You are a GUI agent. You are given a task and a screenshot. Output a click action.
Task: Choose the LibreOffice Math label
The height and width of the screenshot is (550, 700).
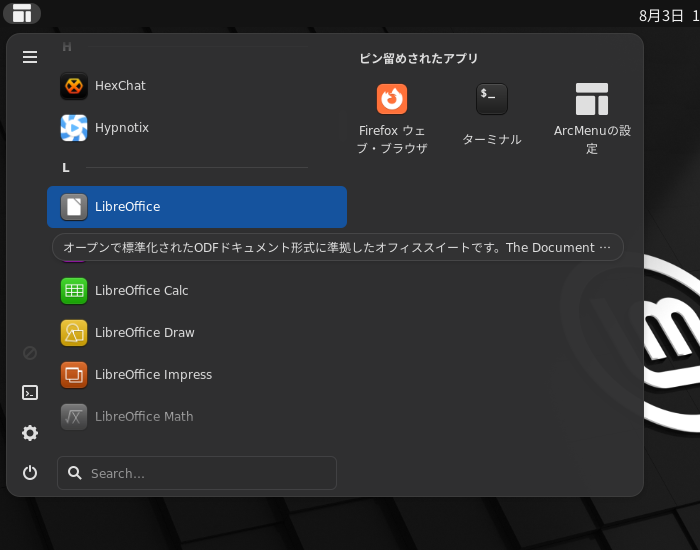coord(144,417)
